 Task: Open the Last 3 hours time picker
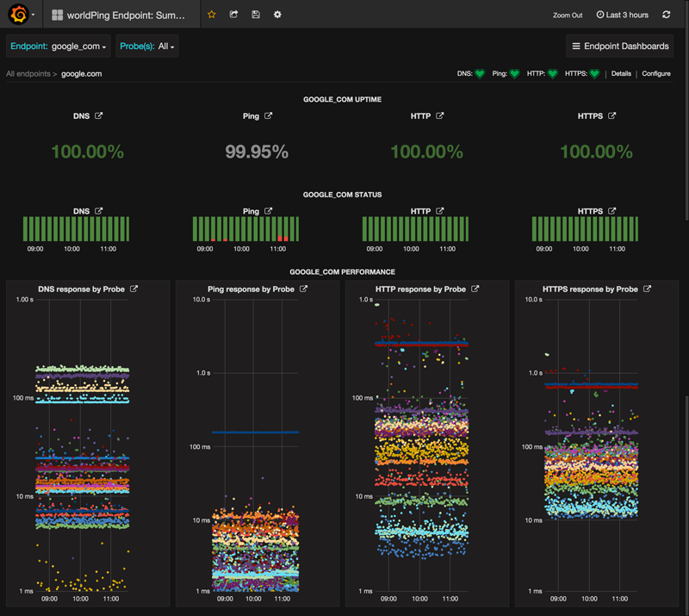tap(622, 15)
